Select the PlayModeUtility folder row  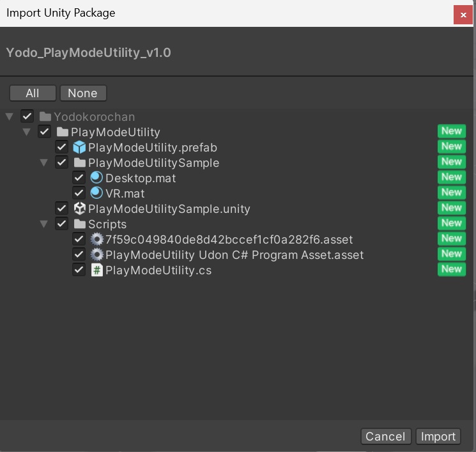tap(115, 132)
